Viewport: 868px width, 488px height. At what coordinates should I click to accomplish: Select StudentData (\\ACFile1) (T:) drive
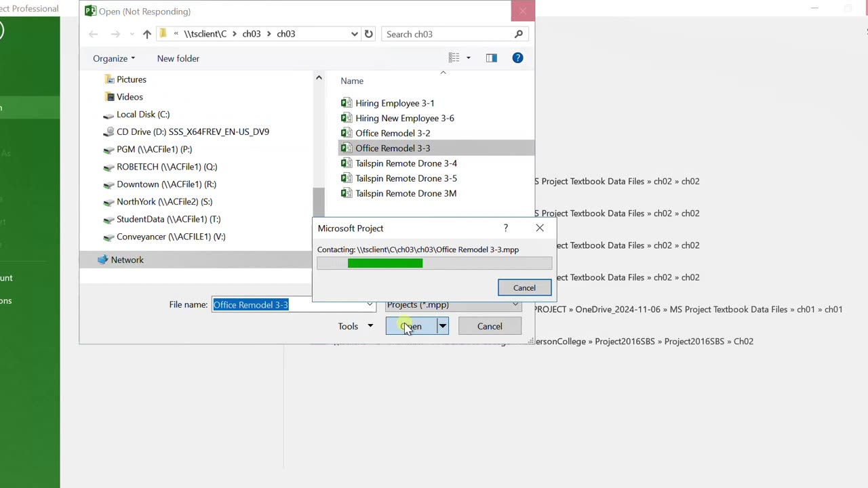168,220
